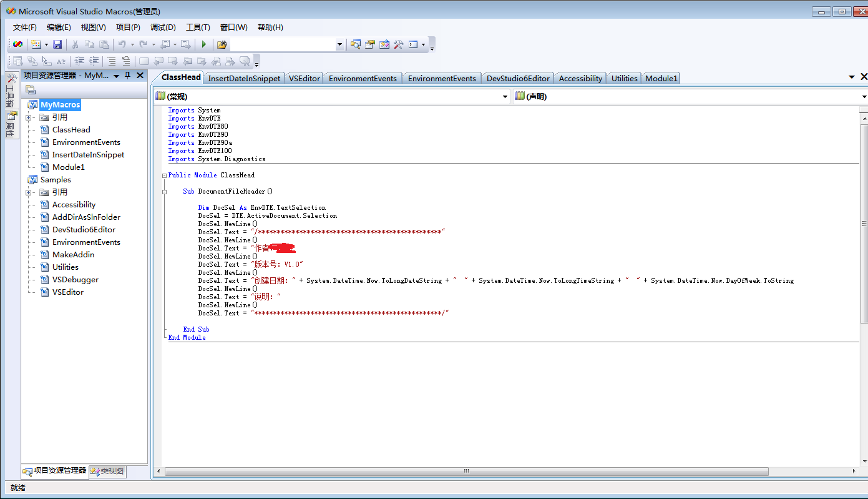Open the 工具(T) menu
This screenshot has height=499, width=868.
(x=198, y=27)
